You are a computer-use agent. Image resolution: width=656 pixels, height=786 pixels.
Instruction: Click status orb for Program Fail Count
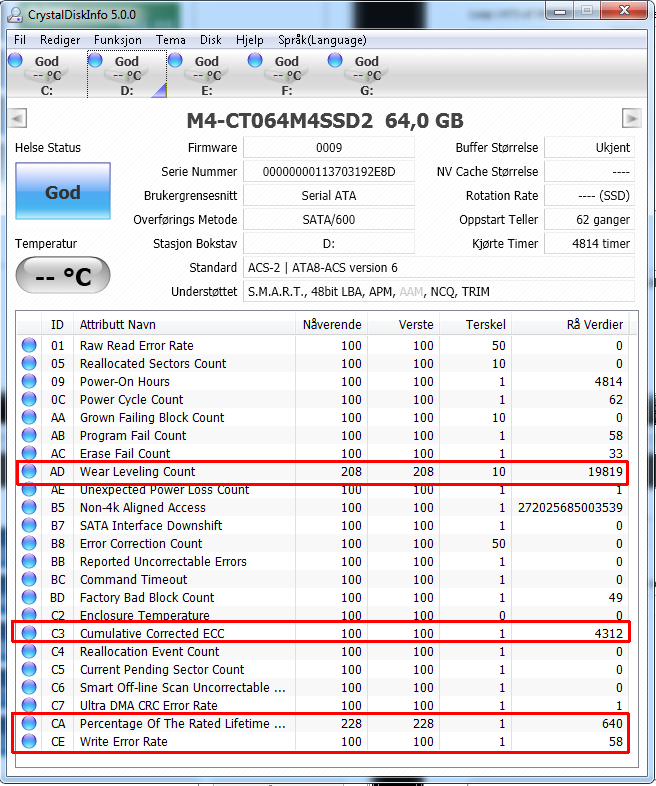click(29, 435)
